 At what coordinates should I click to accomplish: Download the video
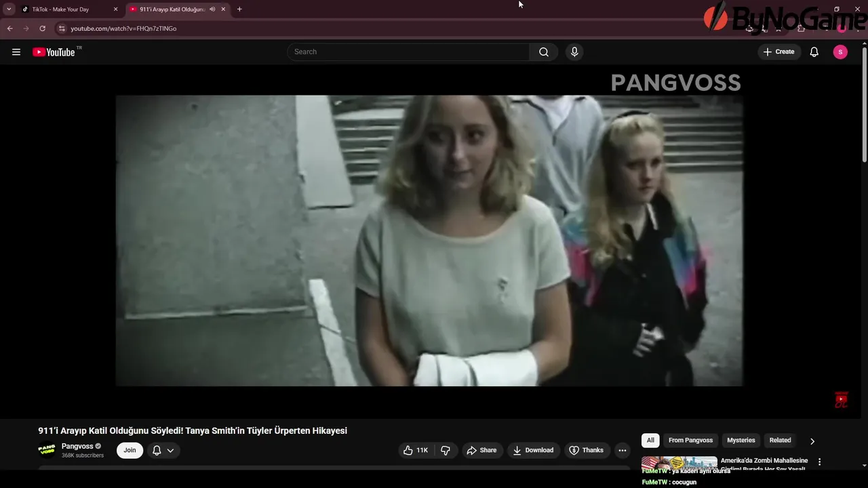click(533, 450)
